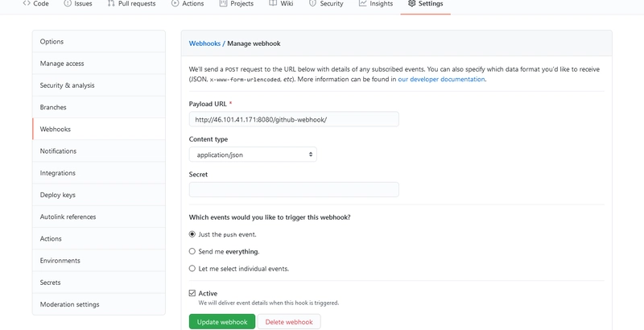Select the 'Just the push event' radio

[192, 234]
